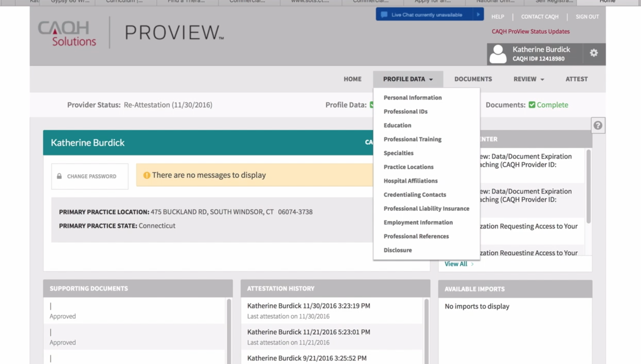Image resolution: width=641 pixels, height=364 pixels.
Task: Open the Attest nav tab
Action: coord(576,79)
